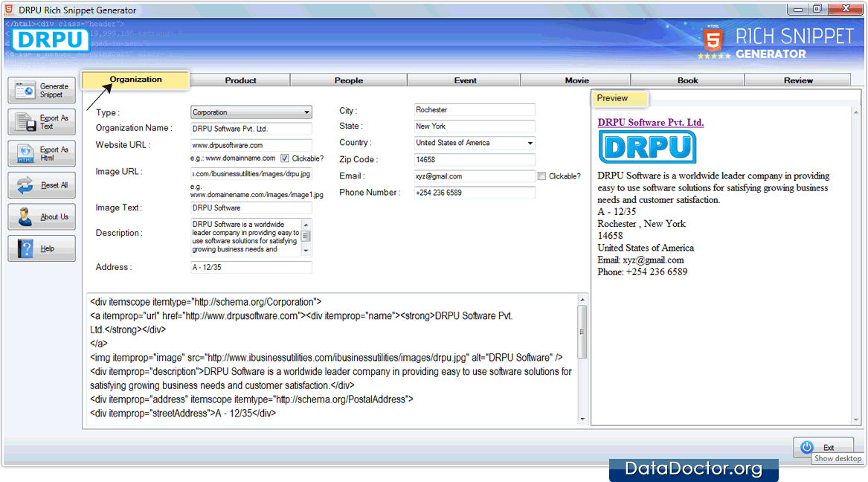This screenshot has height=482, width=868.
Task: Click the 'Rochester , New York' preview line
Action: click(641, 224)
